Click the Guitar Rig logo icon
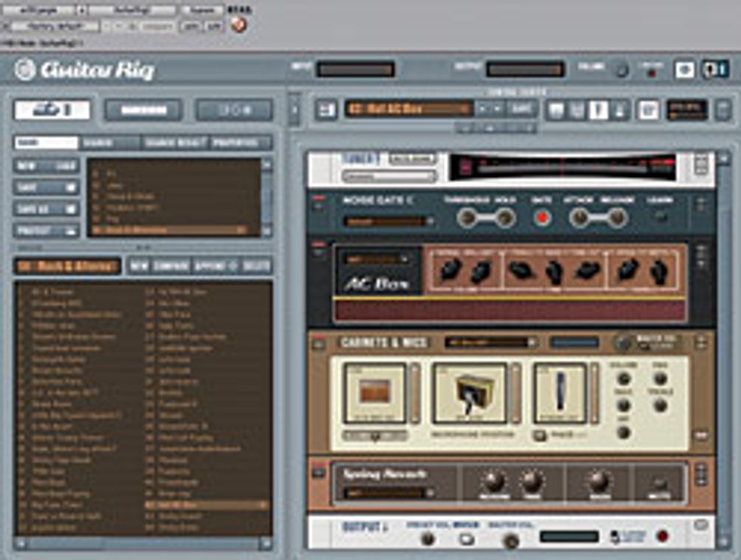741x560 pixels. (x=25, y=70)
